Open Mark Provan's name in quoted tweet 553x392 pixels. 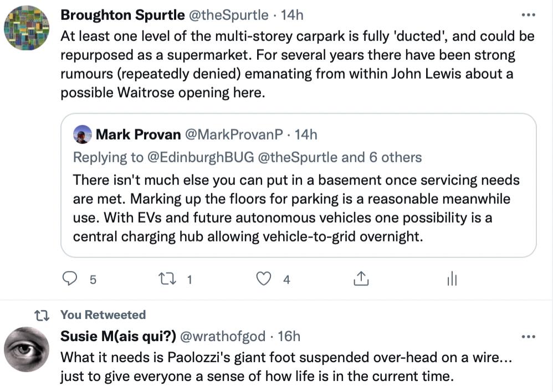139,135
